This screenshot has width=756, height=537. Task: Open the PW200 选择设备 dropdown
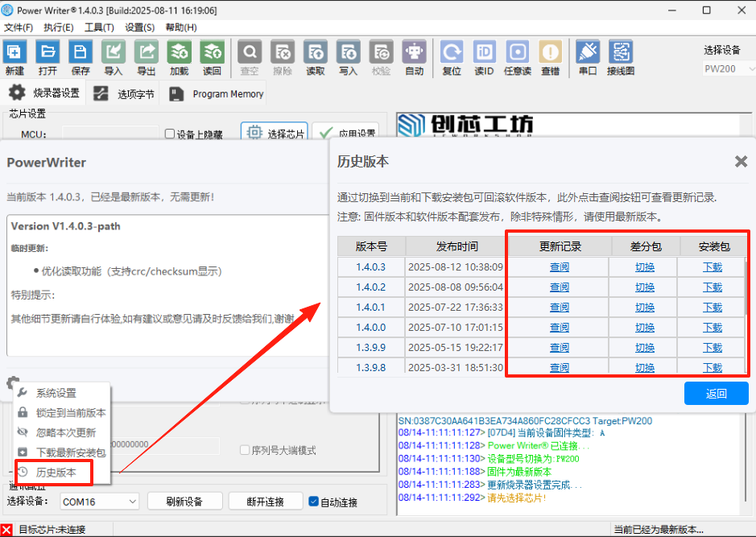[728, 69]
